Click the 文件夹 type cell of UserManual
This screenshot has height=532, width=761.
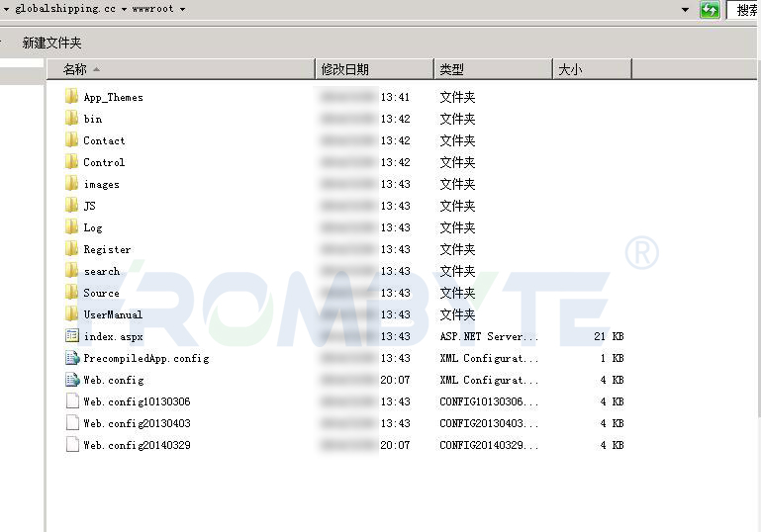pos(457,314)
